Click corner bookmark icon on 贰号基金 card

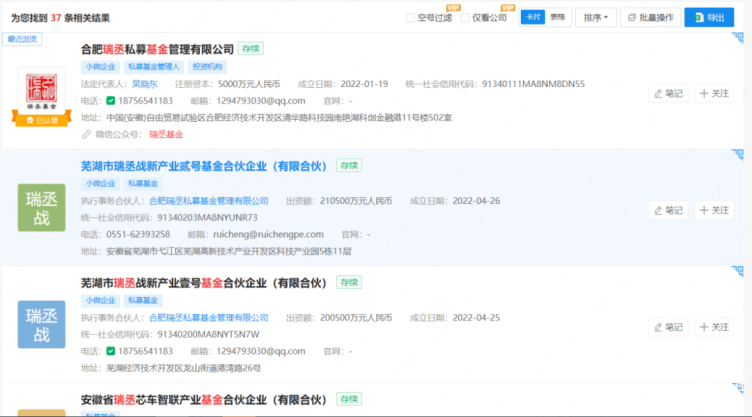tap(738, 155)
